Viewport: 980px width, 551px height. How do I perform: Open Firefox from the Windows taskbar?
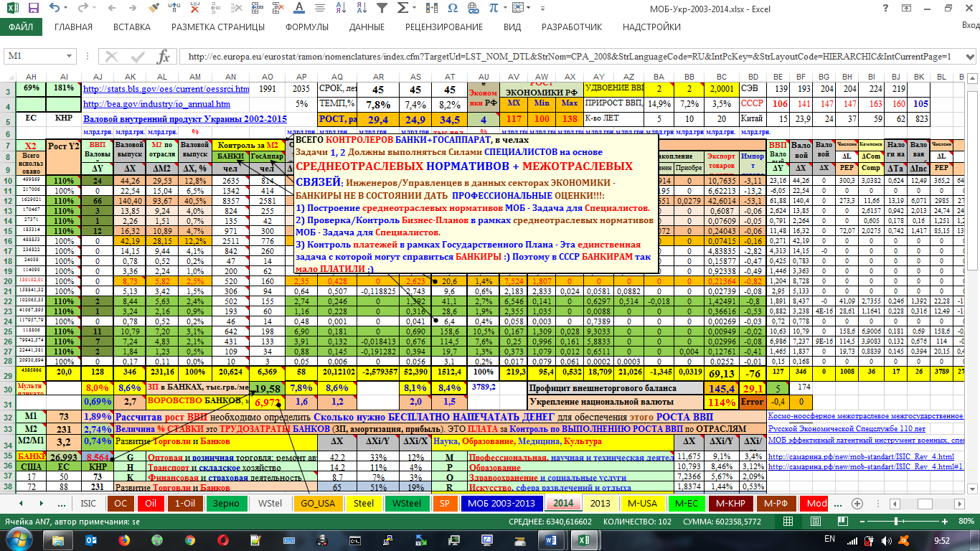pos(124,540)
